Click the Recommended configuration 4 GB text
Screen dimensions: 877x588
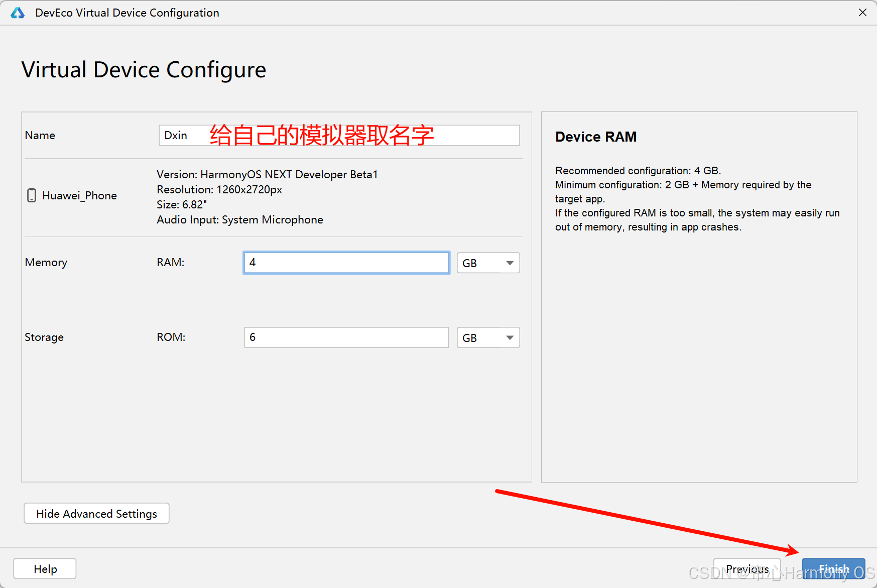(638, 171)
